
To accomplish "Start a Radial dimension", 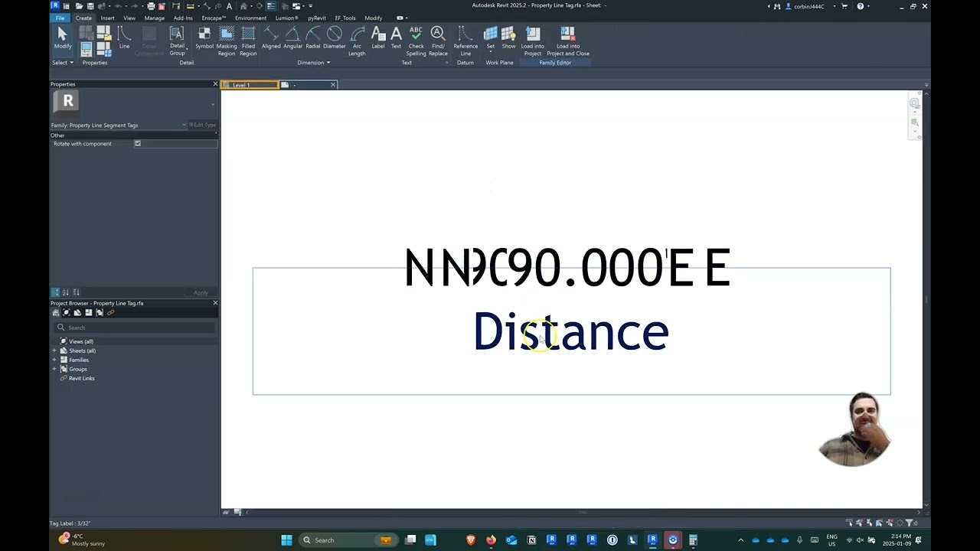I will pyautogui.click(x=313, y=37).
